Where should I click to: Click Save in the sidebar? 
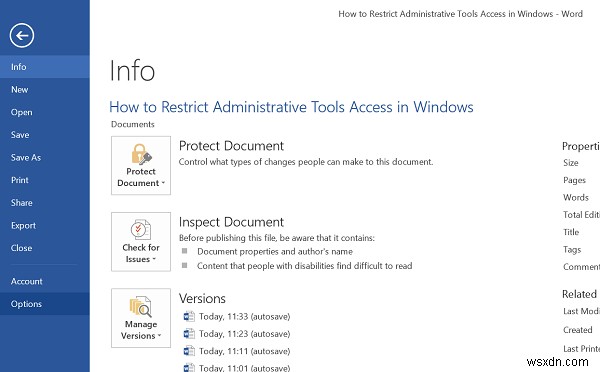(x=45, y=135)
